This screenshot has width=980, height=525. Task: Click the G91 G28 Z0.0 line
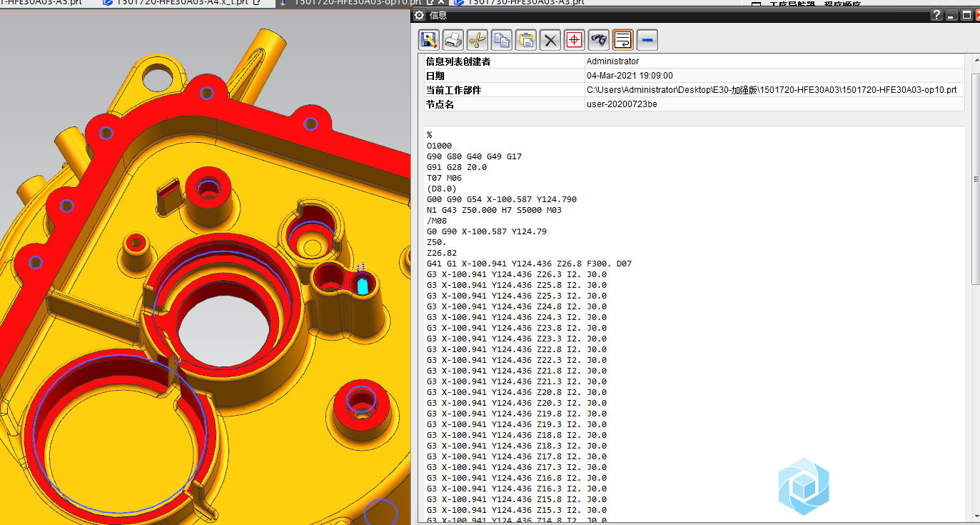coord(457,167)
